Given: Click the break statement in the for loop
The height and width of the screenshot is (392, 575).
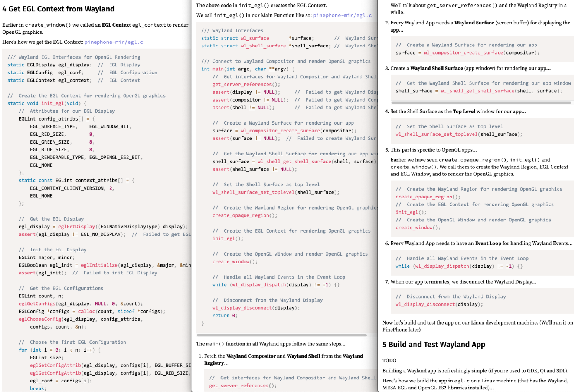Looking at the screenshot, I should (x=37, y=388).
